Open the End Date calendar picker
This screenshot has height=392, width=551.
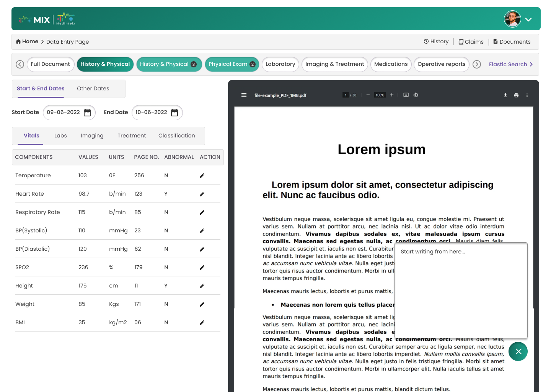[x=174, y=113]
